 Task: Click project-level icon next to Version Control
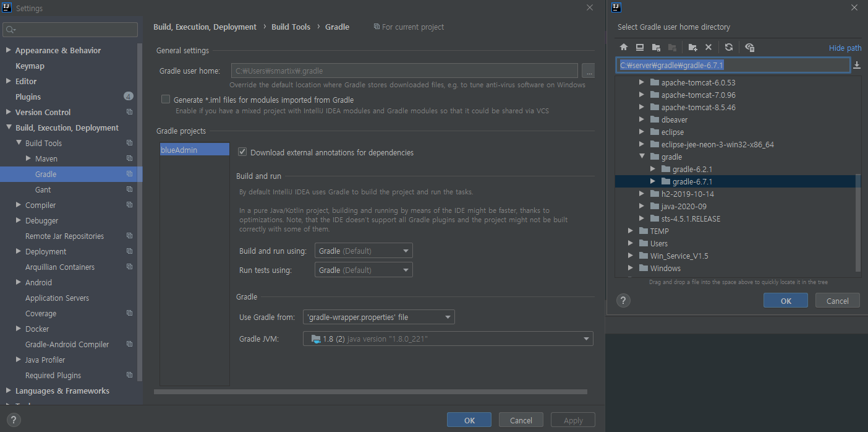tap(129, 112)
